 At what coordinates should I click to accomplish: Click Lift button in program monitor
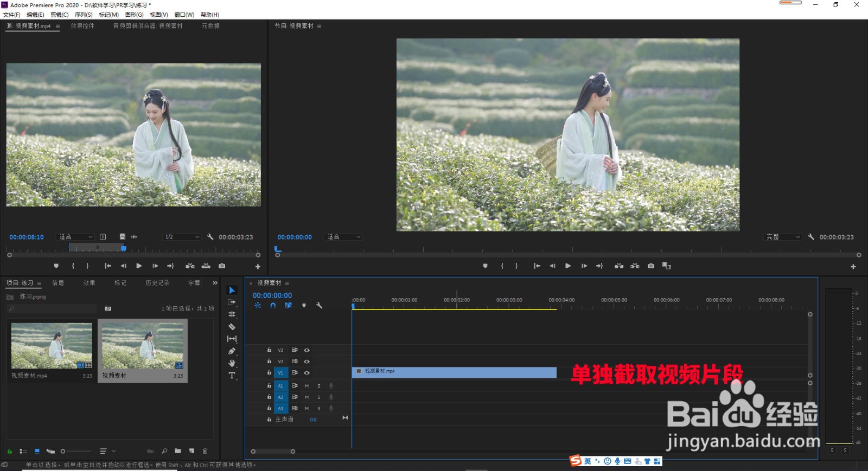(x=619, y=266)
